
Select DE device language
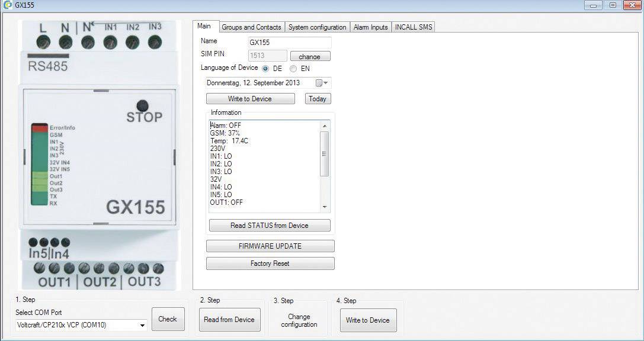tap(265, 69)
